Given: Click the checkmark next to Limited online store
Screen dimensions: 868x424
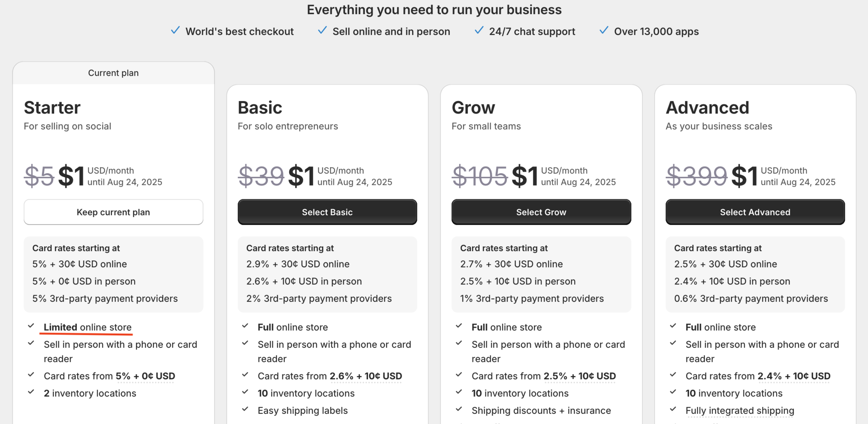Looking at the screenshot, I should click(x=31, y=326).
